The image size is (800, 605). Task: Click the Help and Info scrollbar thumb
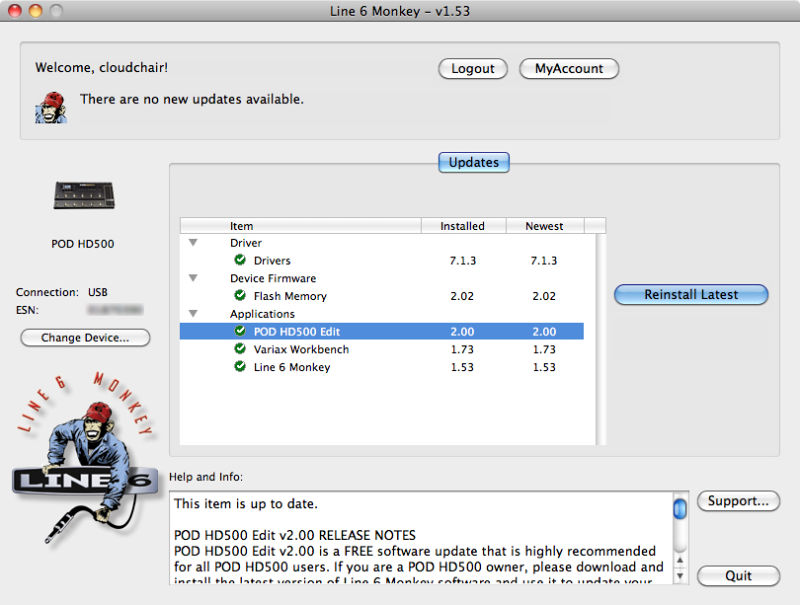pyautogui.click(x=680, y=508)
